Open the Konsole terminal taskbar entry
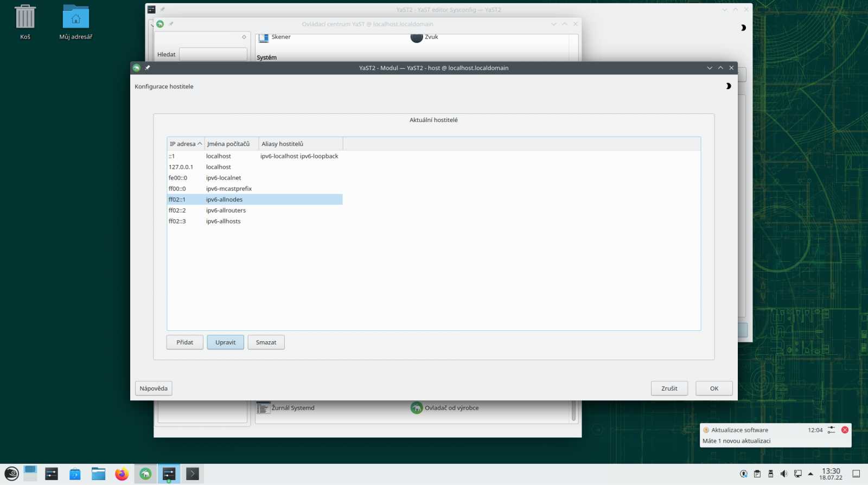868x485 pixels. click(193, 474)
